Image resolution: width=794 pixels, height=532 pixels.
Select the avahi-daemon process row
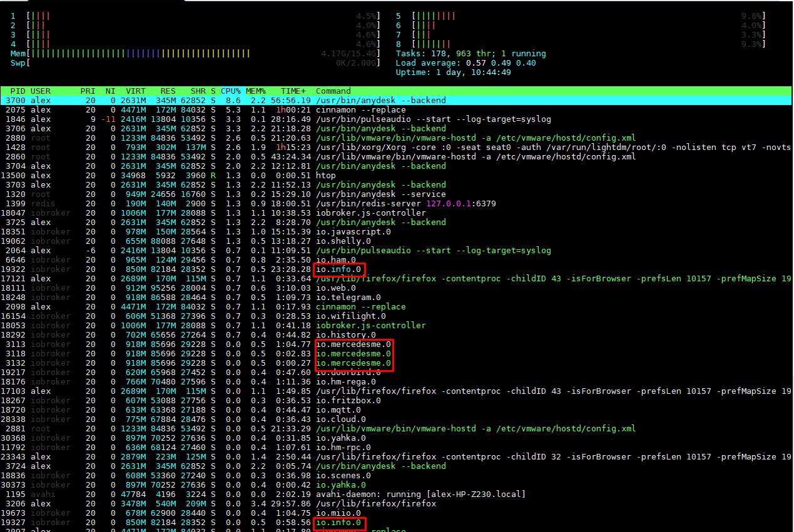[x=396, y=494]
